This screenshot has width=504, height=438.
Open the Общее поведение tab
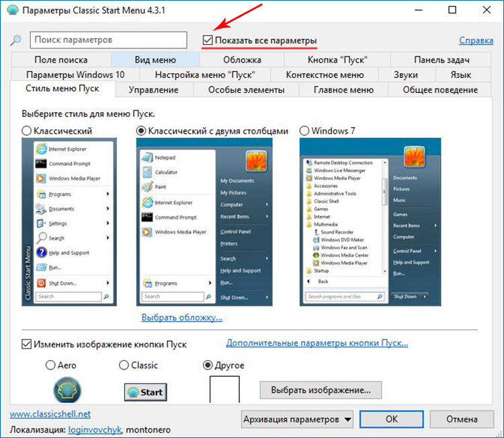[x=440, y=89]
